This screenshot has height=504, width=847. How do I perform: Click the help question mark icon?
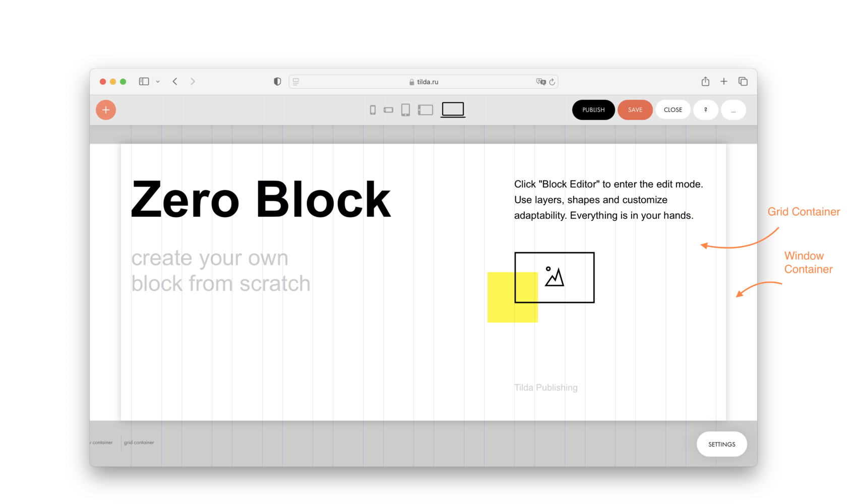pyautogui.click(x=705, y=109)
